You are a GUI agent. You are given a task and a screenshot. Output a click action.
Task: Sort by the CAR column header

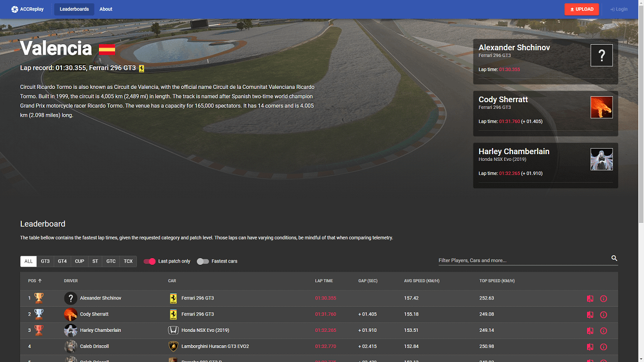[172, 281]
